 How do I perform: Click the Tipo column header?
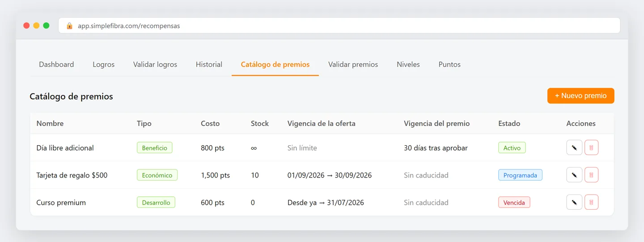coord(144,123)
